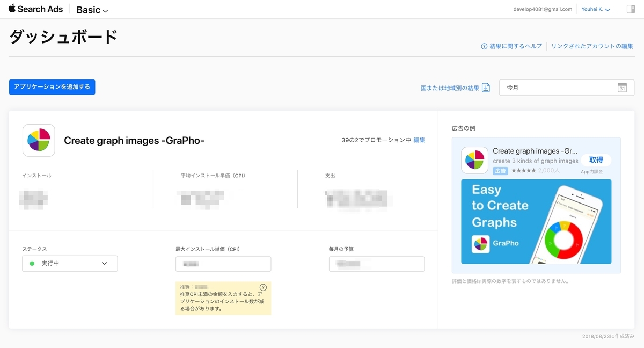Click the side panel icon in header
Viewport: 644px width, 348px height.
pyautogui.click(x=631, y=9)
